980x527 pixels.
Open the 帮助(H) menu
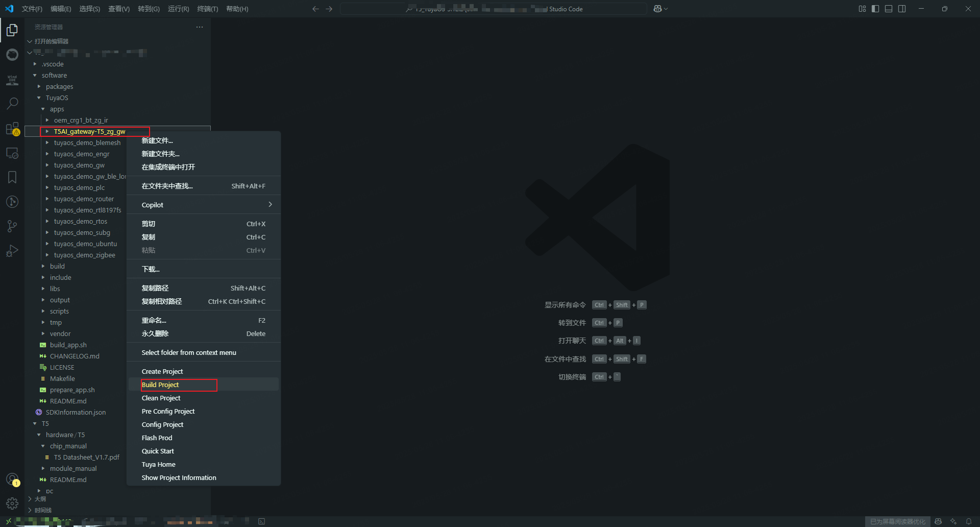pyautogui.click(x=237, y=9)
